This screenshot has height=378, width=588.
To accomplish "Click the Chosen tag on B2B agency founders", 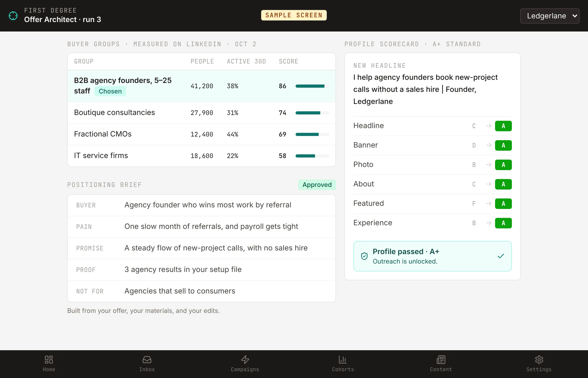I will pyautogui.click(x=110, y=91).
